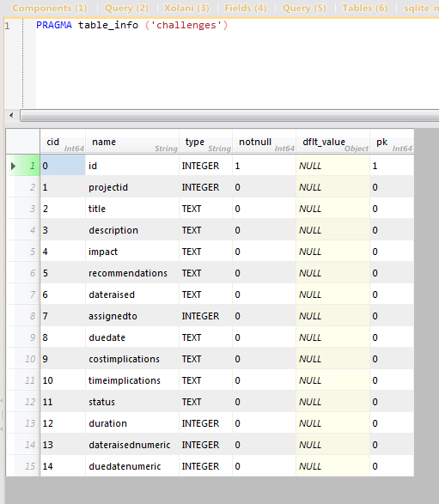
Task: Sort by the type column header
Action: click(x=205, y=142)
